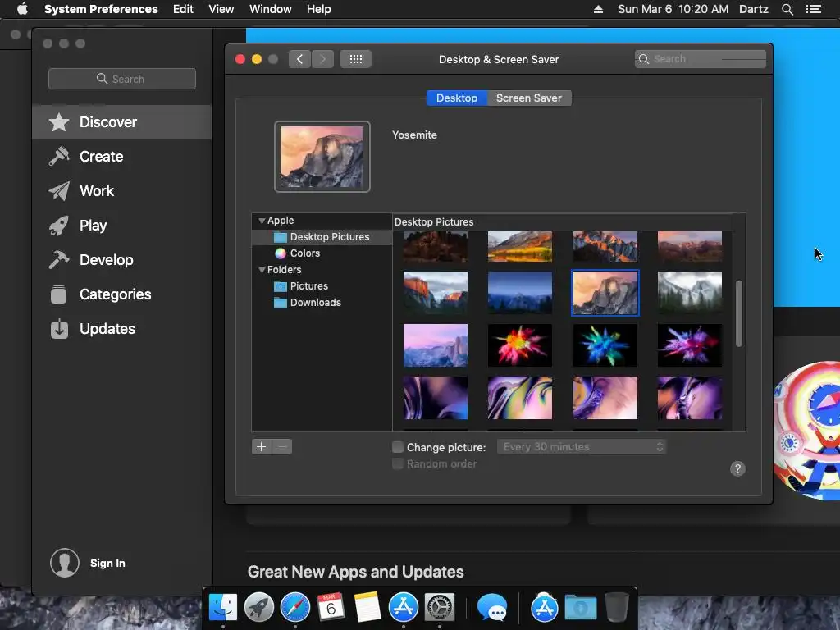This screenshot has height=630, width=840.
Task: Switch to the Screen Saver tab
Action: [x=529, y=98]
